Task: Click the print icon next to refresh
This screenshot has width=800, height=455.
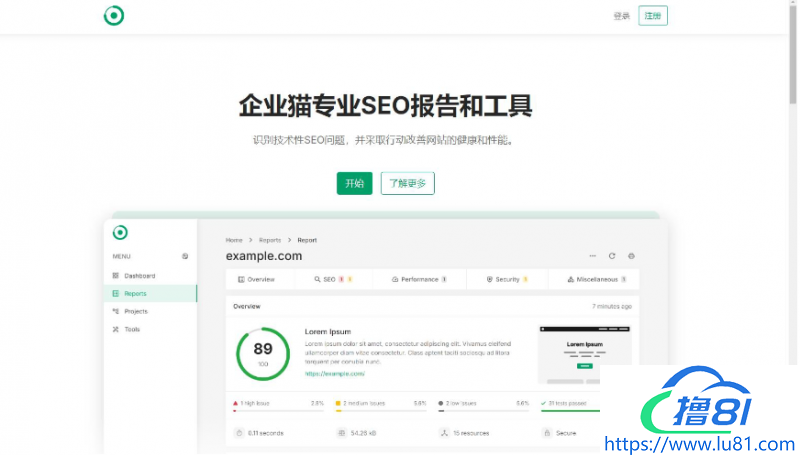Action: coord(631,256)
